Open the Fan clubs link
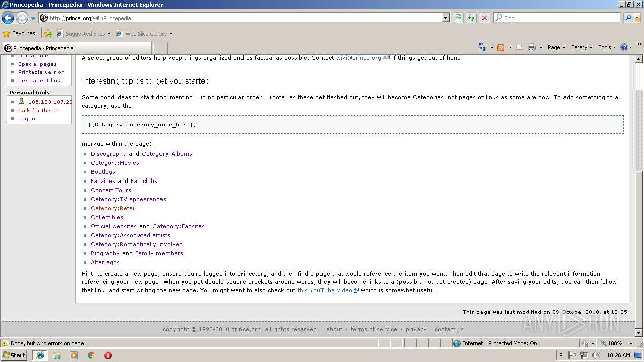Viewport: 644px width, 362px height. (x=144, y=181)
